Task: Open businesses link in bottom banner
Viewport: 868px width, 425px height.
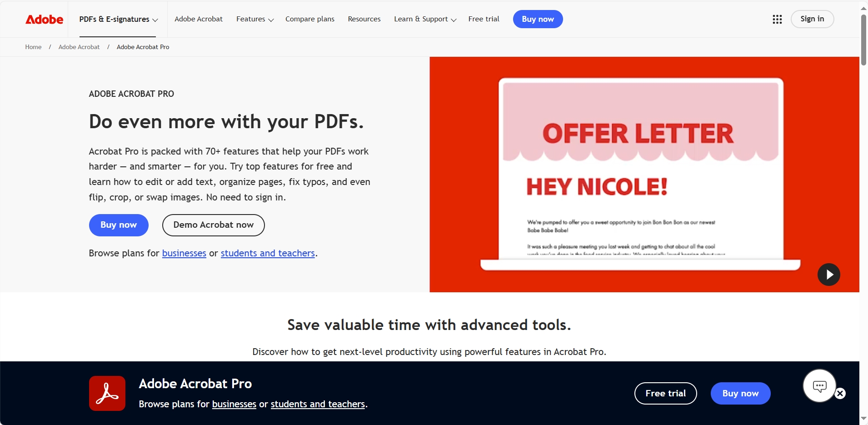Action: click(234, 404)
